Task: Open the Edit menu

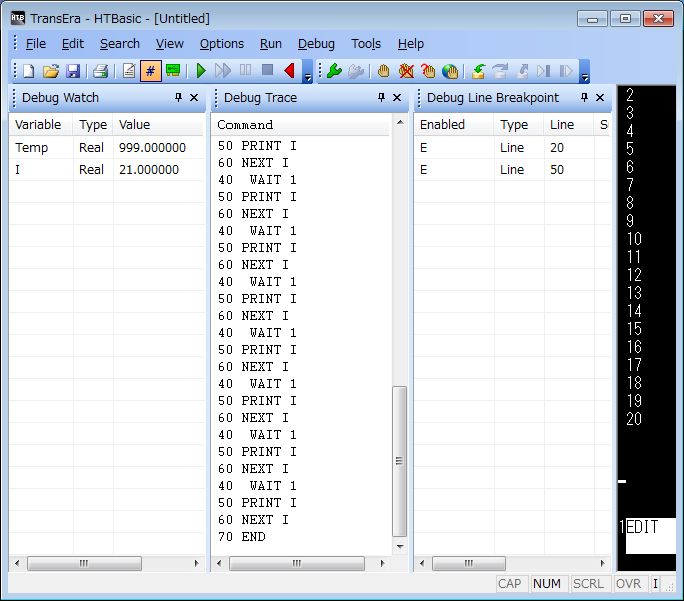Action: tap(73, 44)
